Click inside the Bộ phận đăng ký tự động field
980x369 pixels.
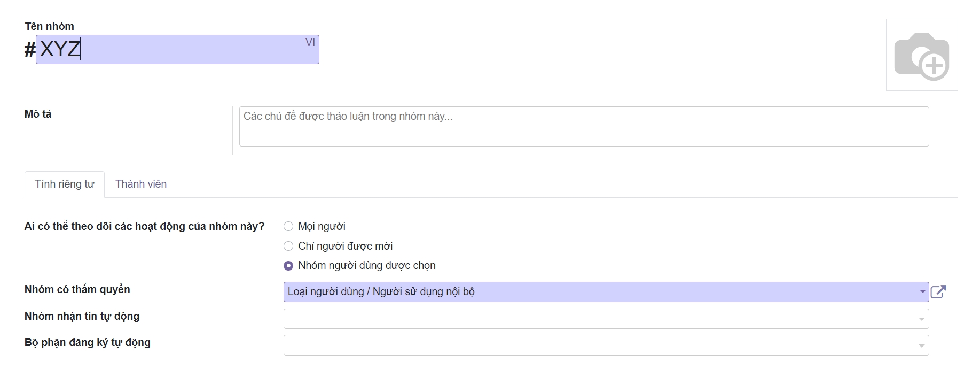(x=598, y=345)
